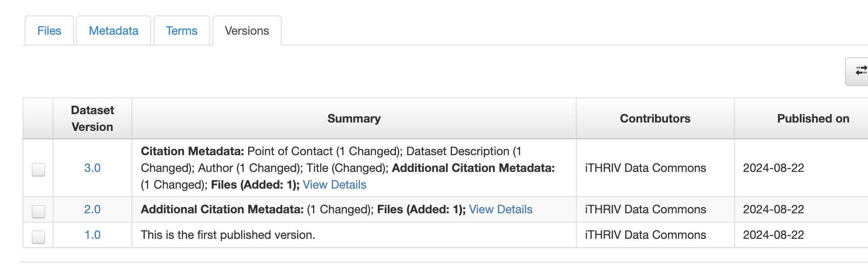
Task: Click the published date in the 1.0 row
Action: [773, 235]
